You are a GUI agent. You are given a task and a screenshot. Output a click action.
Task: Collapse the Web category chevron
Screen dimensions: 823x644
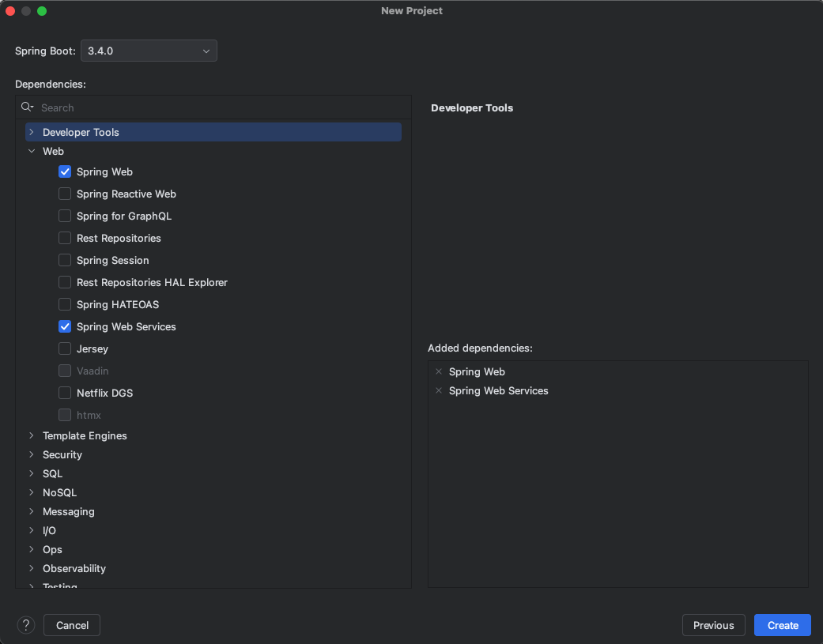pos(32,151)
